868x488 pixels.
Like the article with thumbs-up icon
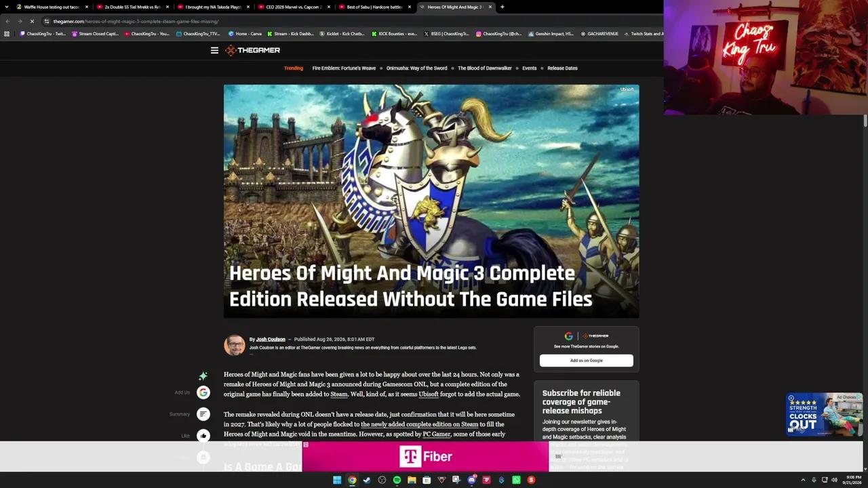203,436
